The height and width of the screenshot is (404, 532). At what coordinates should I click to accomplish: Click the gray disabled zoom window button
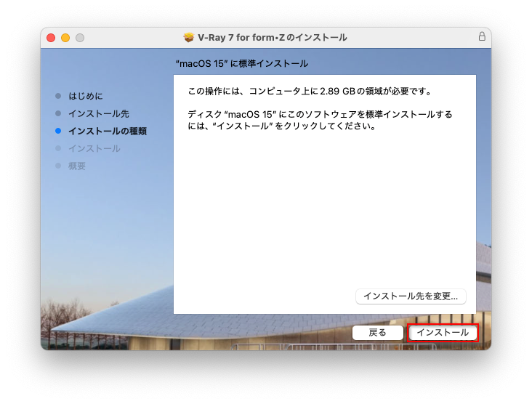80,37
